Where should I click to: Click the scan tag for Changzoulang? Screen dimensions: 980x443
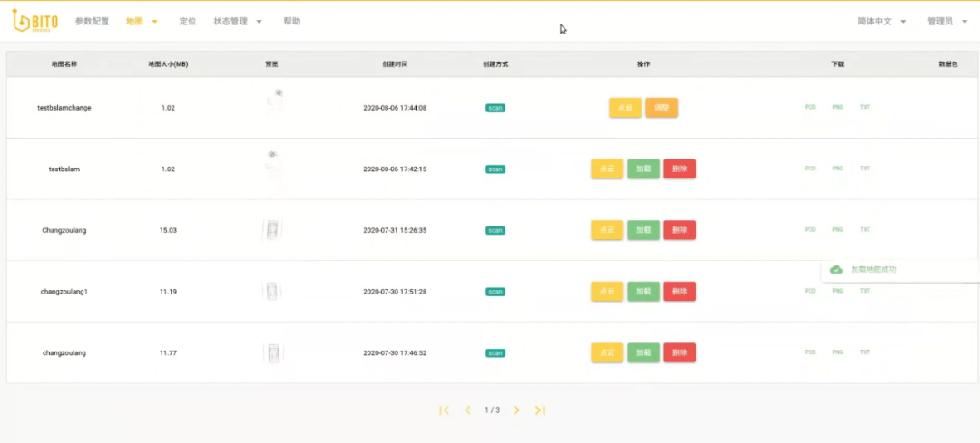point(495,230)
